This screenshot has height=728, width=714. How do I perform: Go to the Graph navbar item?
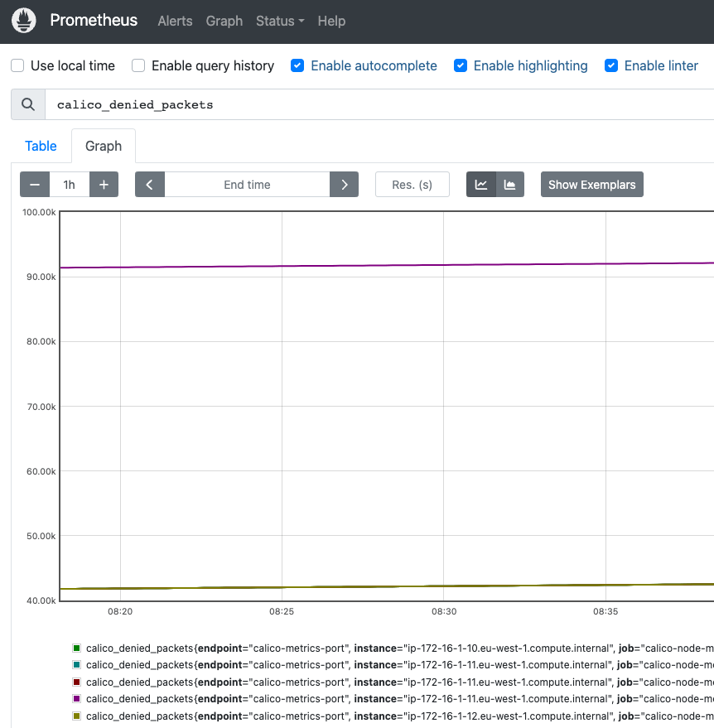[224, 21]
